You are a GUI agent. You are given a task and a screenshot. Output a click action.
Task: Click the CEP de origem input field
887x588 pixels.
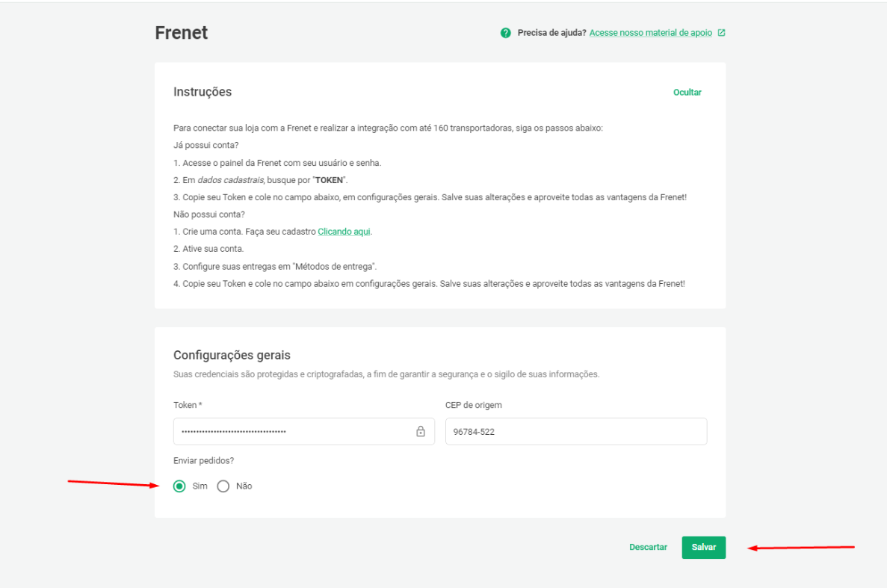click(575, 431)
